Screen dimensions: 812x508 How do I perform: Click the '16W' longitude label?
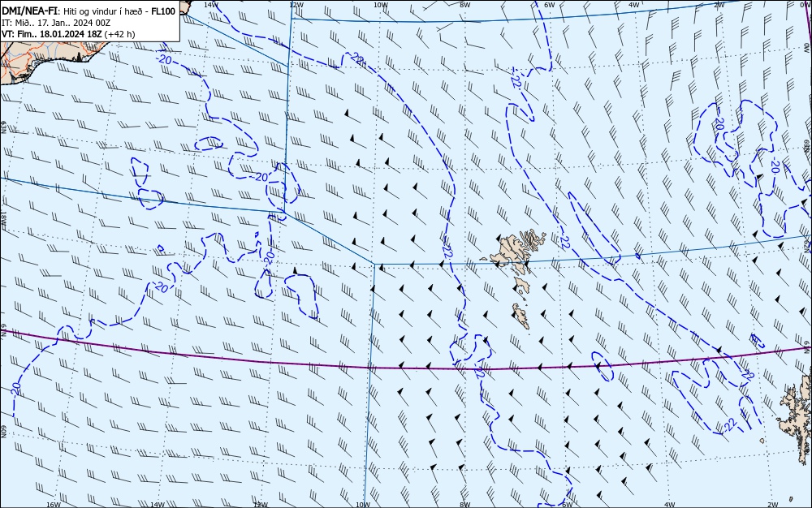(54, 504)
